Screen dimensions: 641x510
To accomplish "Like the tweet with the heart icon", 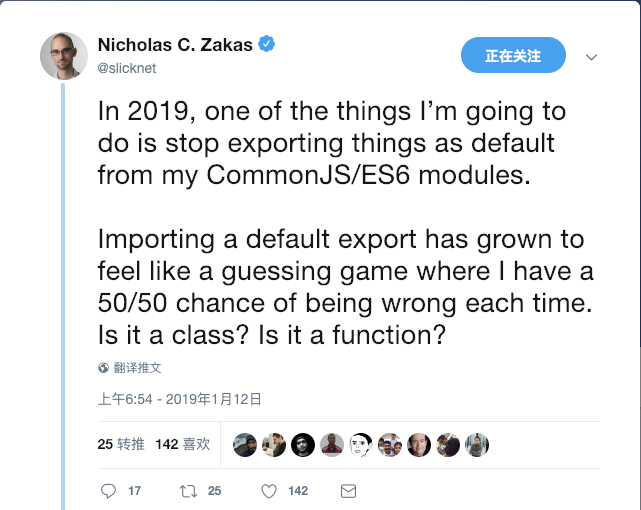I will point(268,491).
